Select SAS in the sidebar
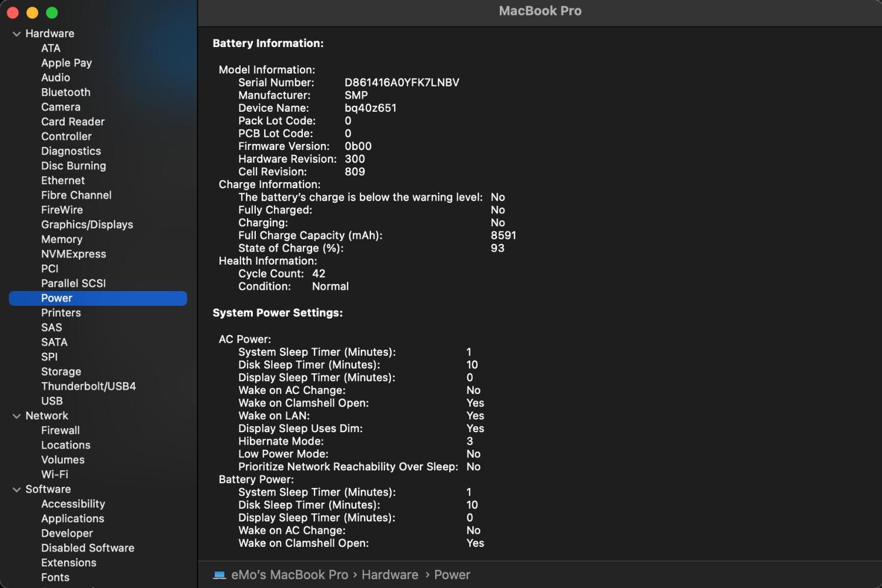882x588 pixels. point(51,328)
